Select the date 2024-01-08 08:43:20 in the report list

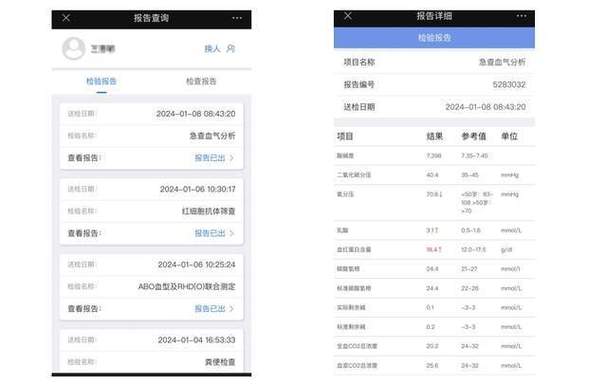point(195,114)
